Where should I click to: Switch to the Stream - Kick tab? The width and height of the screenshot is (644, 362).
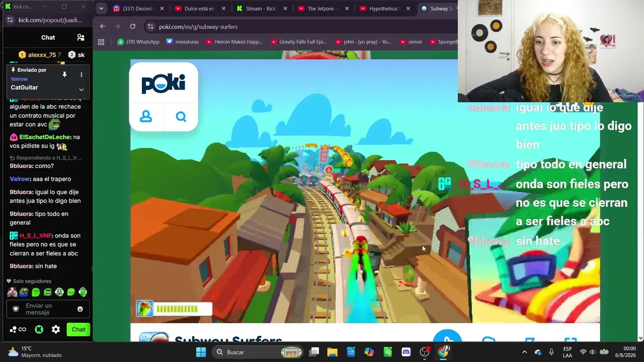click(x=261, y=9)
